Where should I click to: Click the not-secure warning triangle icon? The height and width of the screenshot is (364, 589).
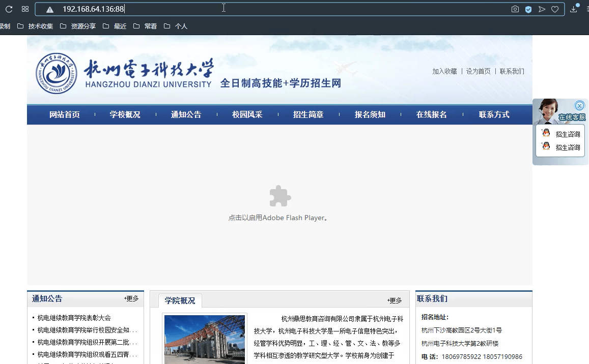(49, 9)
